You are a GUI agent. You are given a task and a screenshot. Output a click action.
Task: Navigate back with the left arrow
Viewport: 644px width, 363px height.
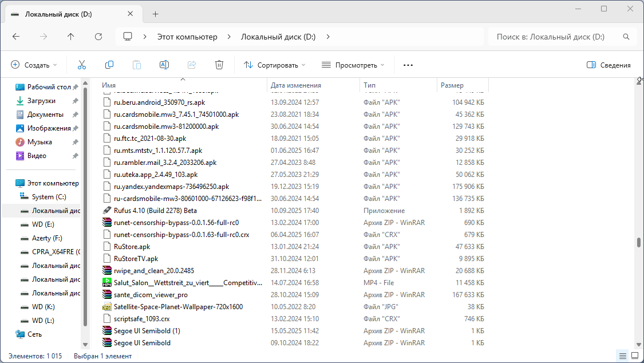point(16,37)
